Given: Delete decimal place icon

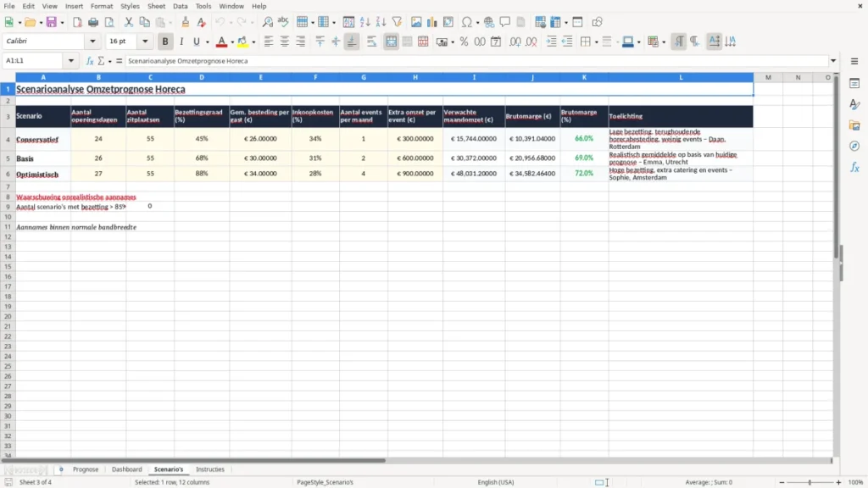Looking at the screenshot, I should 531,42.
